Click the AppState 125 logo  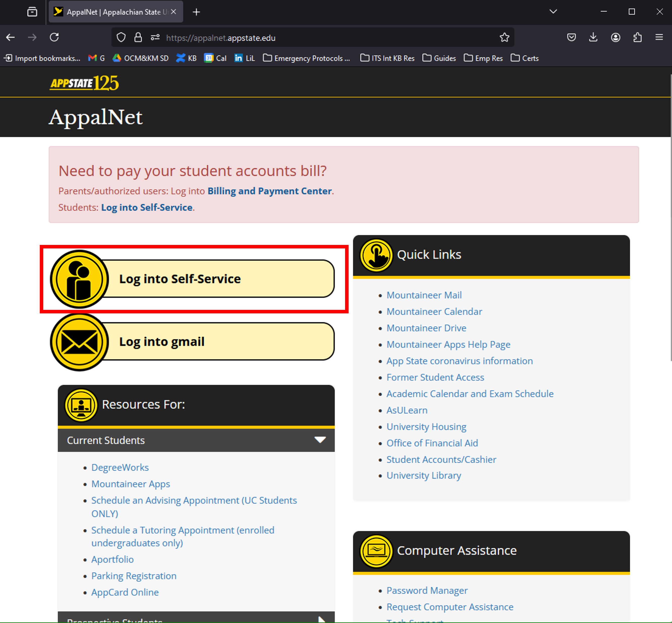click(x=84, y=83)
